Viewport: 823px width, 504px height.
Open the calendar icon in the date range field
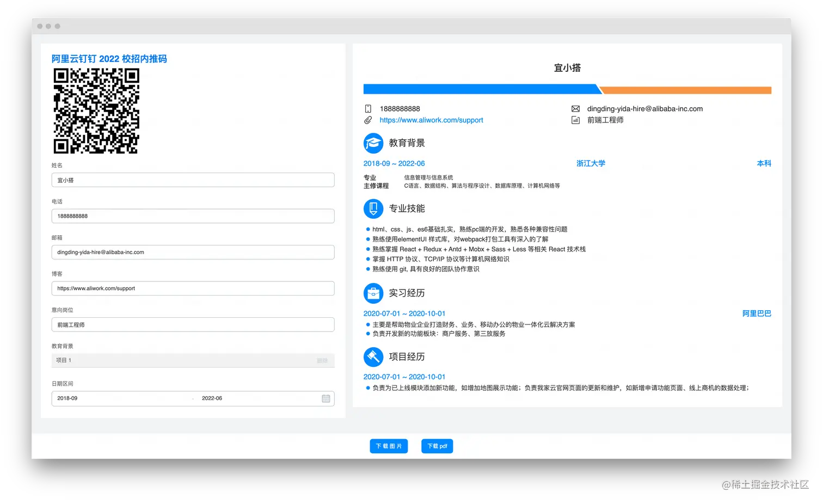pyautogui.click(x=327, y=398)
